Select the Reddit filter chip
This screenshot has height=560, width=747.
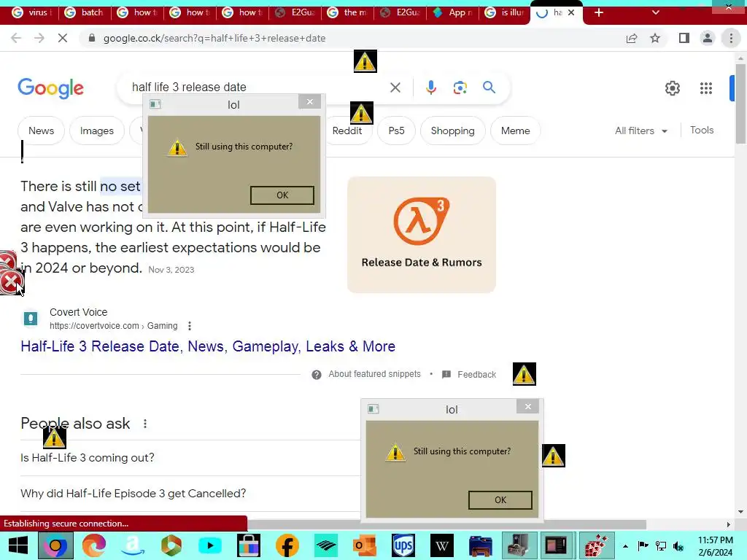pyautogui.click(x=347, y=131)
